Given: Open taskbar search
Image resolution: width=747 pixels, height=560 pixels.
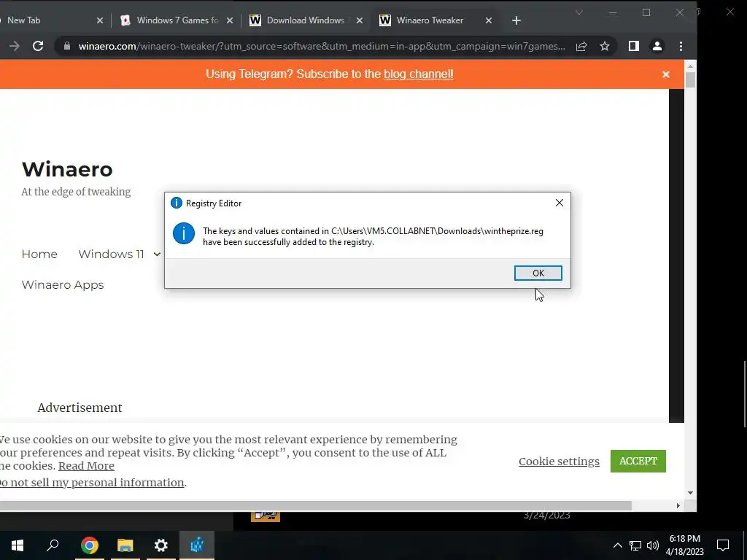Looking at the screenshot, I should click(53, 545).
